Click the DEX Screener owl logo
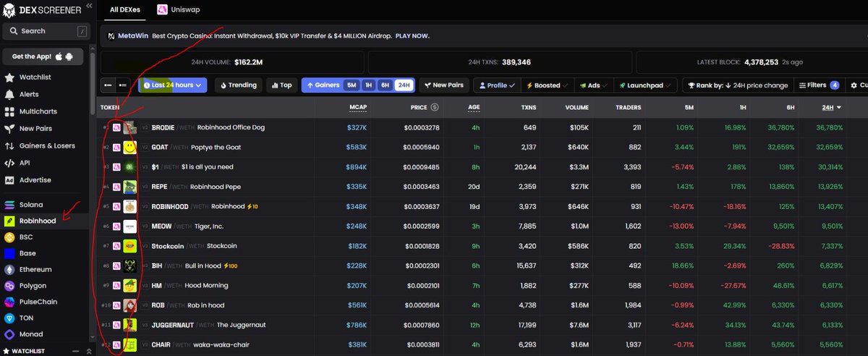 (10, 9)
